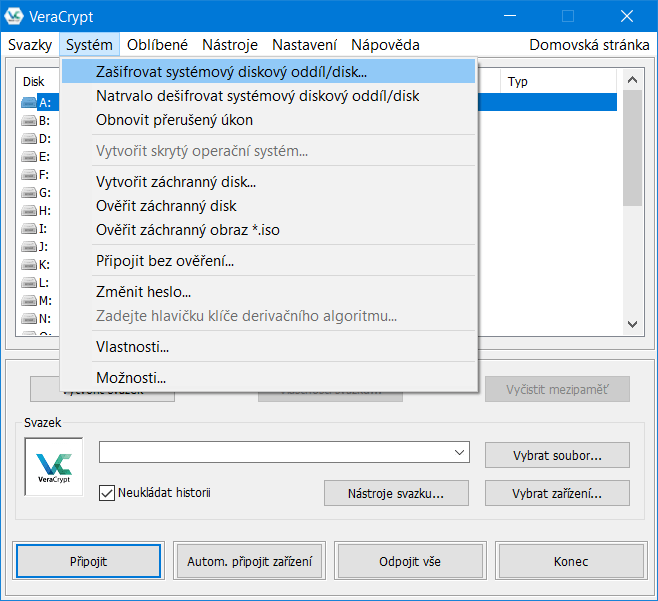
Task: Choose Ověřit záchranný obraz *.iso
Action: [269, 230]
